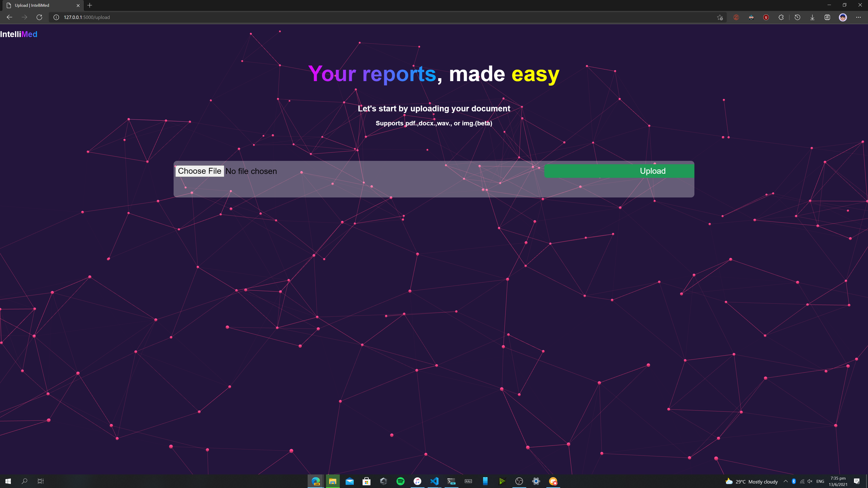Open the Downloads arrow icon
This screenshot has height=488, width=868.
tap(812, 17)
